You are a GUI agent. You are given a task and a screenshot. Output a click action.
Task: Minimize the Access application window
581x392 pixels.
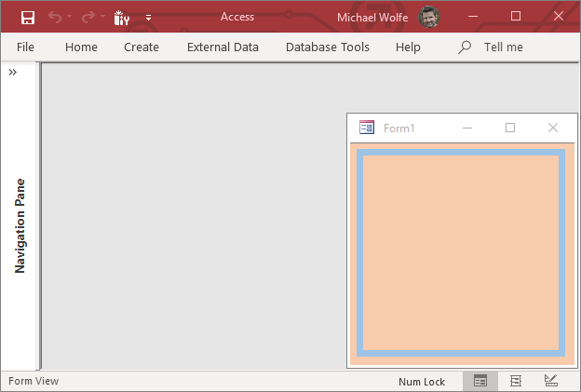click(473, 17)
